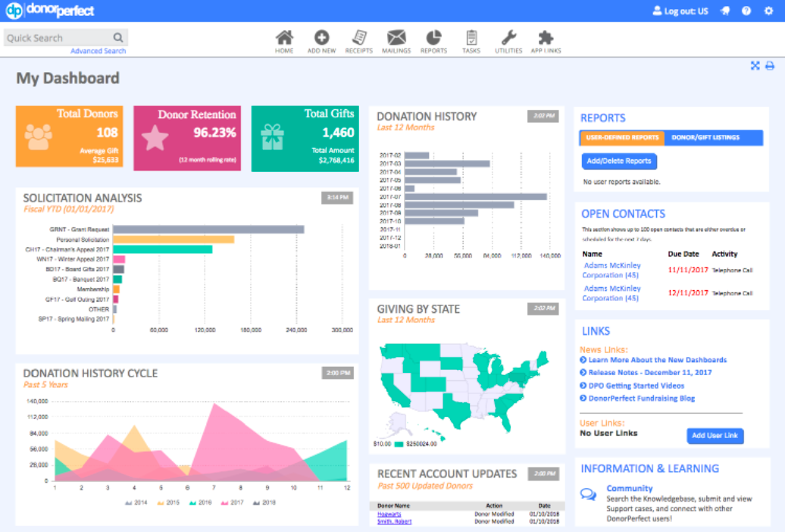Open DonorPerfect Fundraising Blog link
Screen dimensions: 785x532
point(641,399)
